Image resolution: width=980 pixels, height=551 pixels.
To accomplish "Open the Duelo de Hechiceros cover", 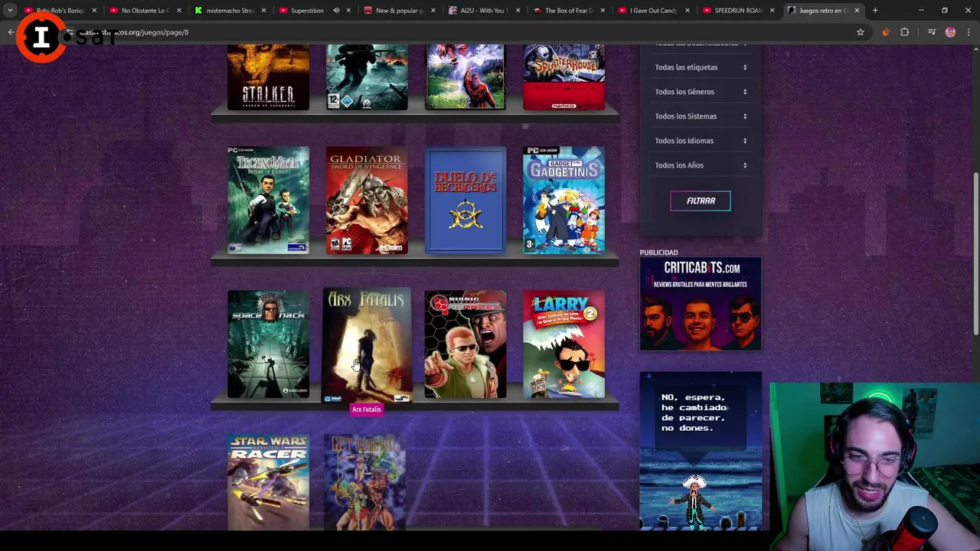I will point(465,200).
